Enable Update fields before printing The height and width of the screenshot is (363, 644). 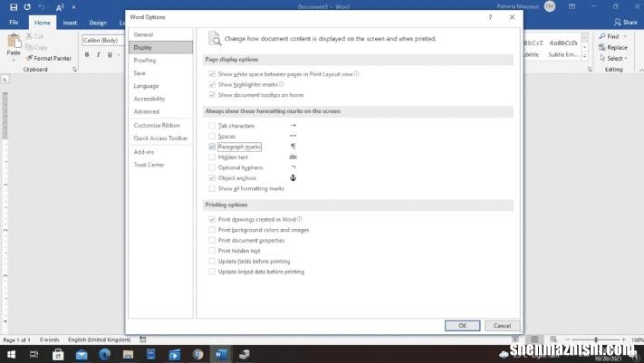(x=212, y=262)
